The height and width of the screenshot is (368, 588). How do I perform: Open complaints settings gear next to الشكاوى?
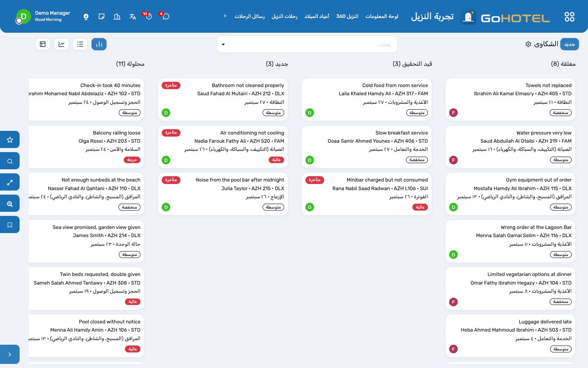528,44
